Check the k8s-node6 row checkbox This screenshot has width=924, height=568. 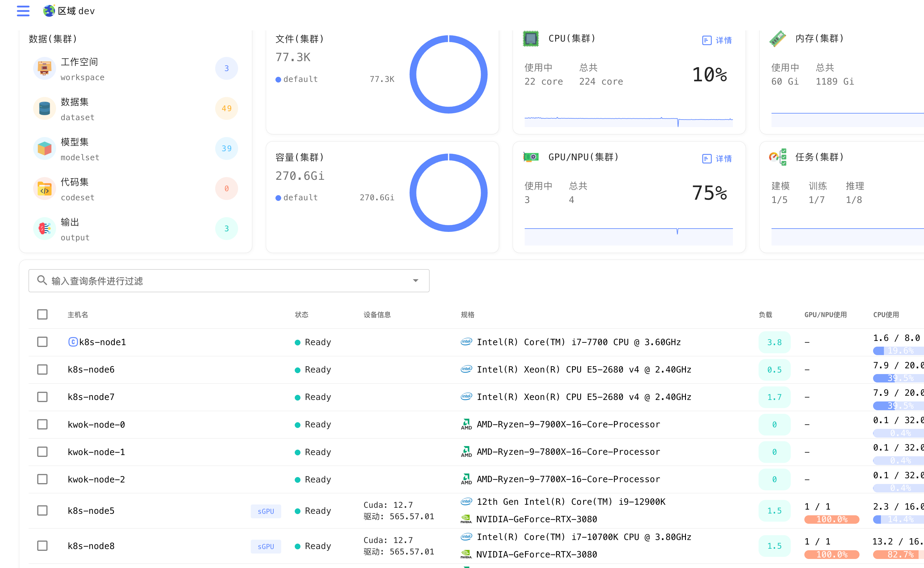coord(42,369)
